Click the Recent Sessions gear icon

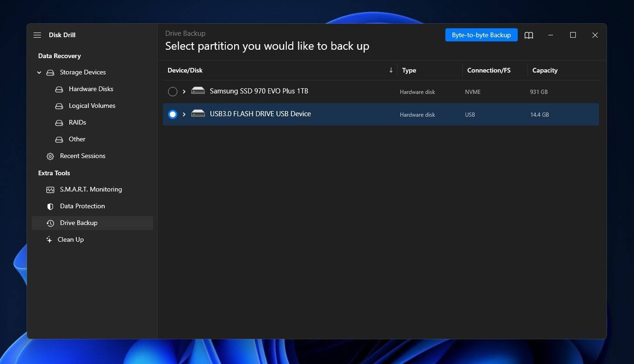tap(50, 156)
